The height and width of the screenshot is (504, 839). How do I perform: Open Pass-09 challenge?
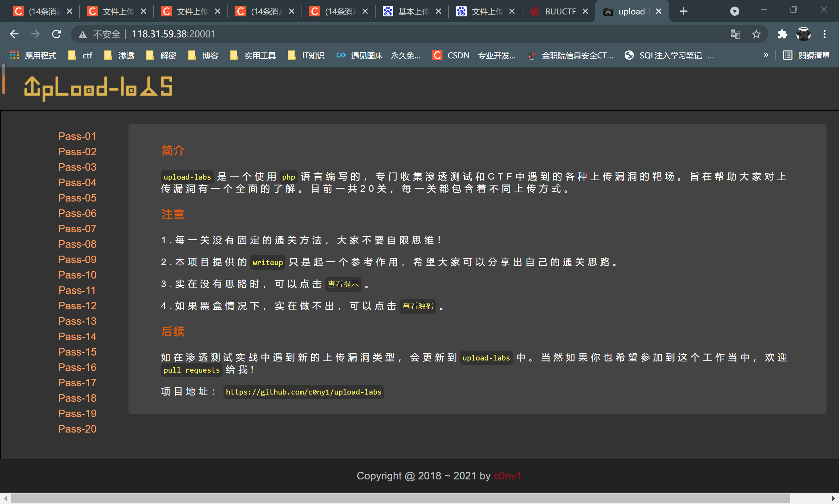[x=77, y=260]
